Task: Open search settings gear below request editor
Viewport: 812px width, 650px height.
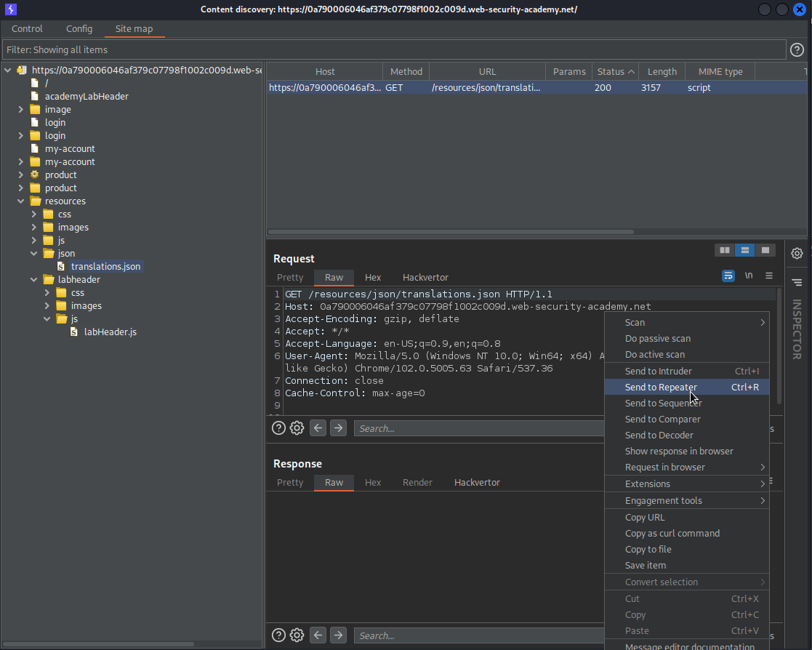Action: point(297,428)
